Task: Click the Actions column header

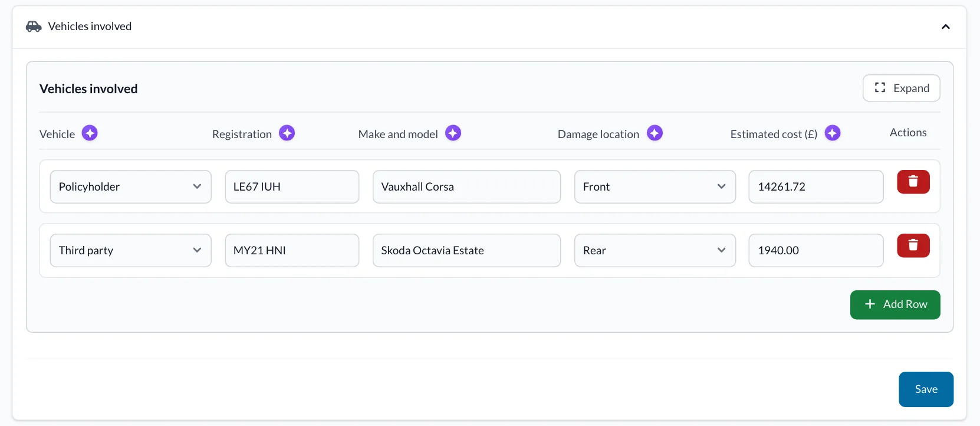Action: 908,133
